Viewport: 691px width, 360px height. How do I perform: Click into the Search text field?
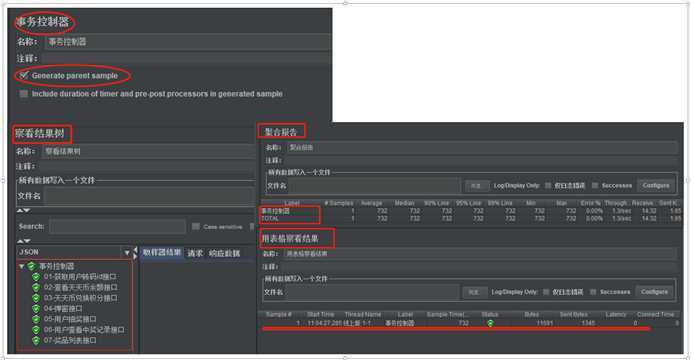[x=117, y=226]
